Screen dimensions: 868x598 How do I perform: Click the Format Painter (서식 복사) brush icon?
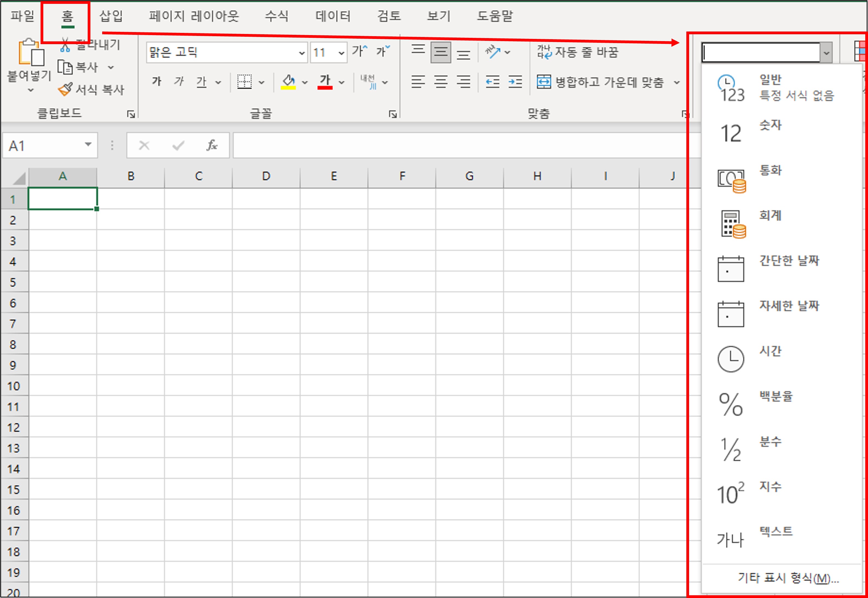(65, 89)
